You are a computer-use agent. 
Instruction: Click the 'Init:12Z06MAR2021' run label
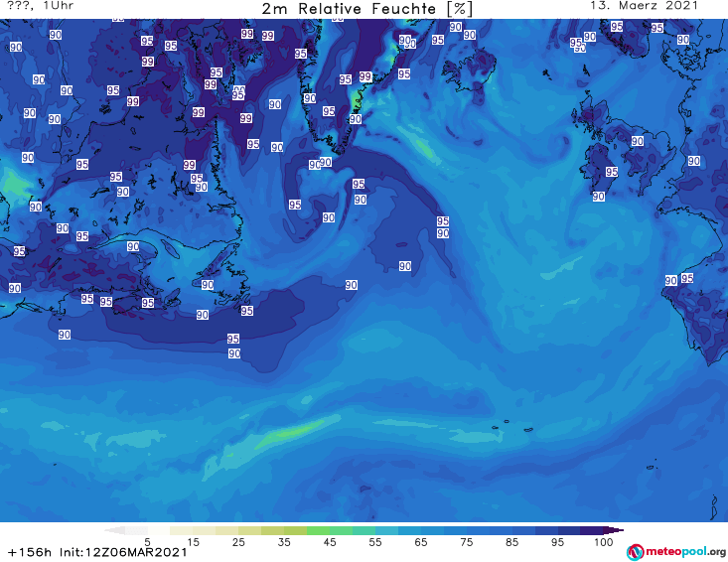click(x=123, y=552)
